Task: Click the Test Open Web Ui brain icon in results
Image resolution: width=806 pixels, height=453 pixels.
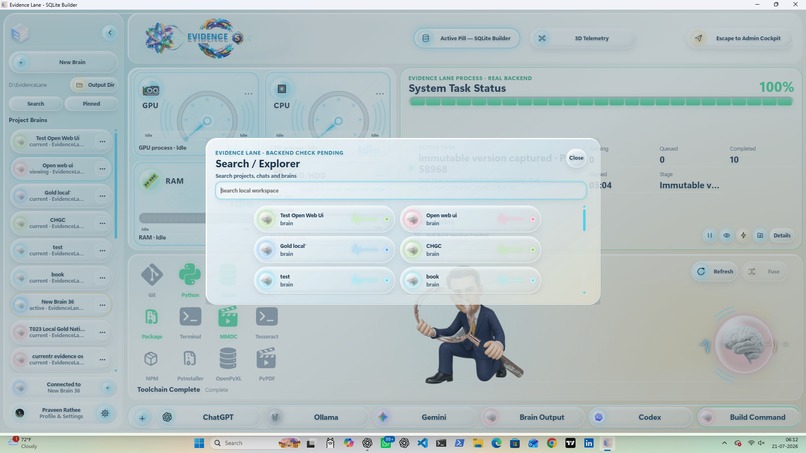Action: [266, 219]
